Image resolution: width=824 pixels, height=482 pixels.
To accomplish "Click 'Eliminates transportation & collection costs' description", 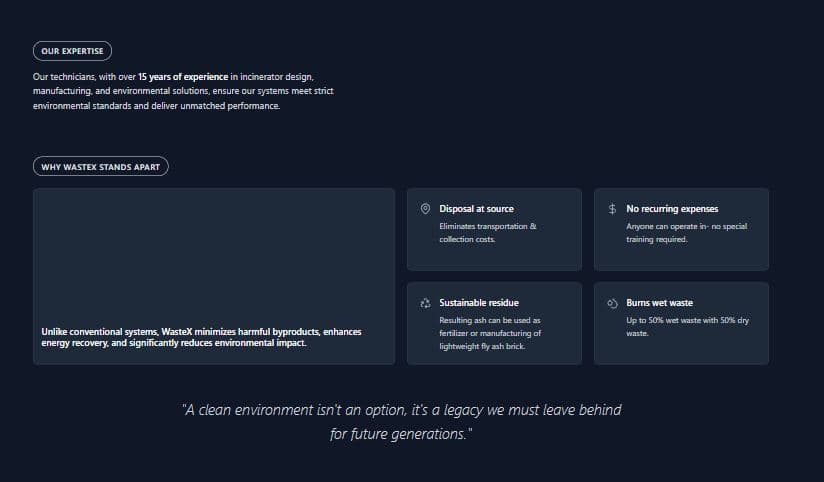I will [x=488, y=232].
